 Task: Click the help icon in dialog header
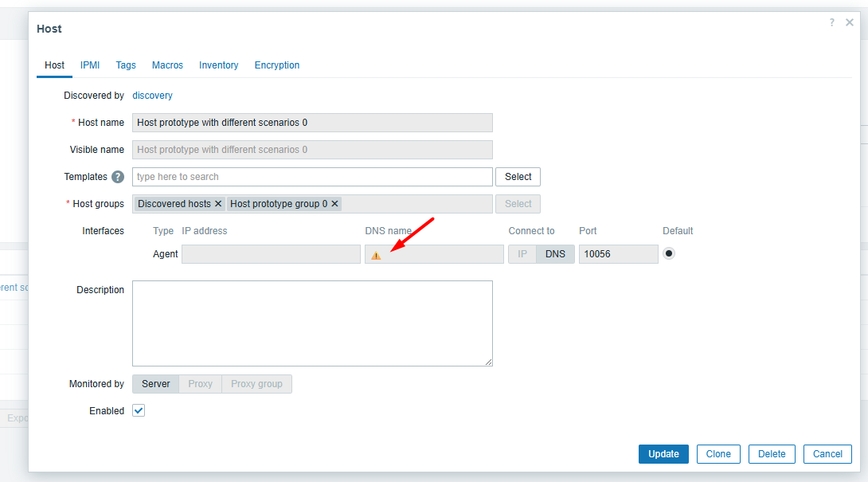pyautogui.click(x=831, y=23)
